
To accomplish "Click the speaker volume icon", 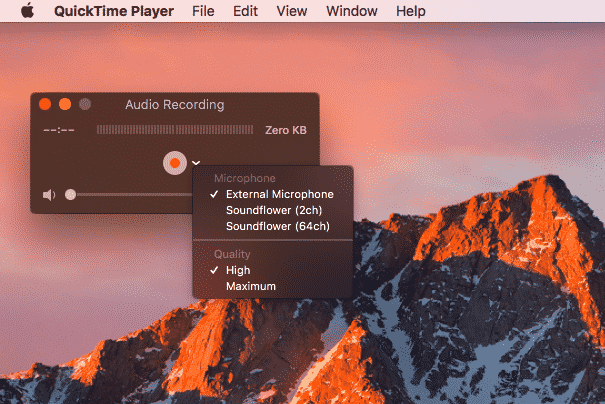I will (49, 195).
